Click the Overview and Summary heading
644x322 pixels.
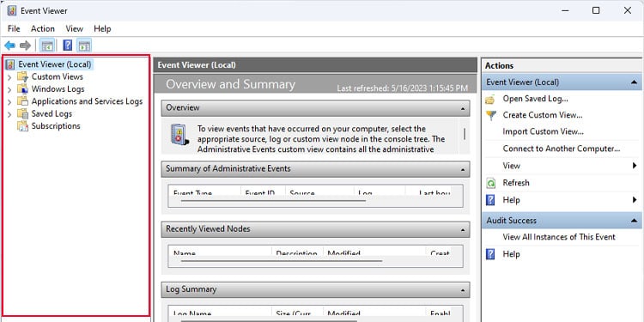230,84
